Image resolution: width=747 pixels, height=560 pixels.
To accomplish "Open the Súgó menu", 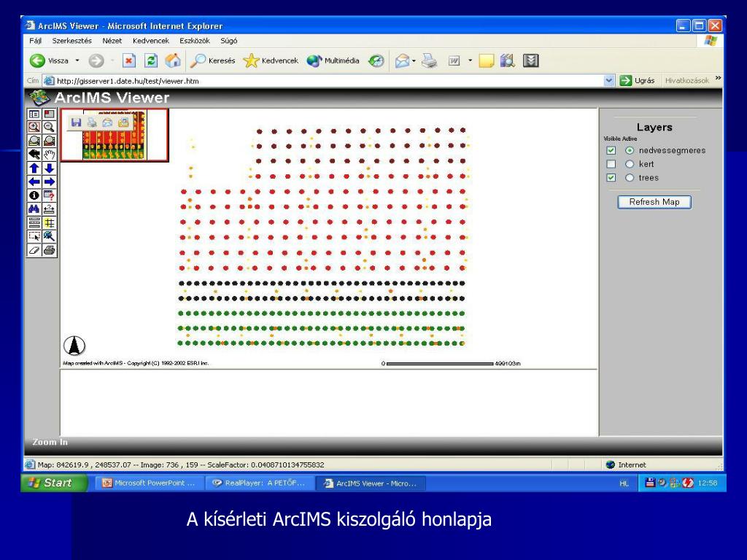I will 228,41.
